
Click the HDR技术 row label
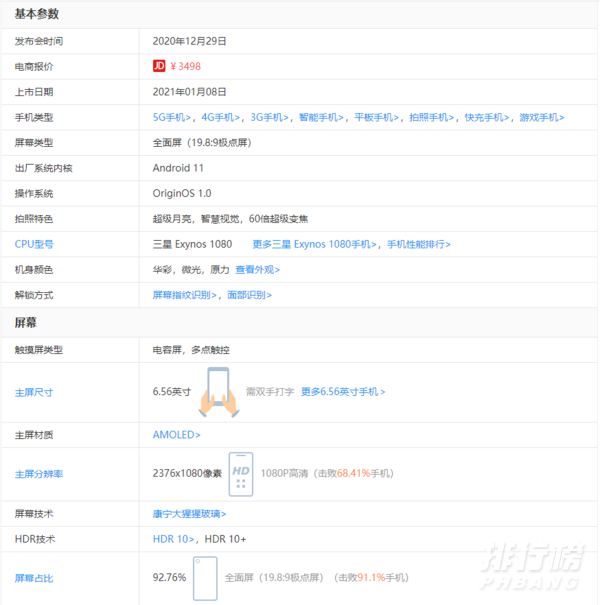35,539
